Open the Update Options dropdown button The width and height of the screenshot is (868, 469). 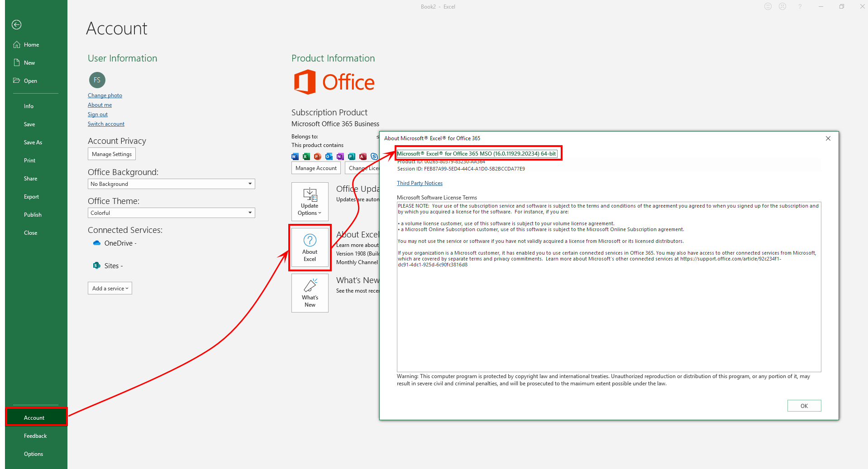(310, 201)
